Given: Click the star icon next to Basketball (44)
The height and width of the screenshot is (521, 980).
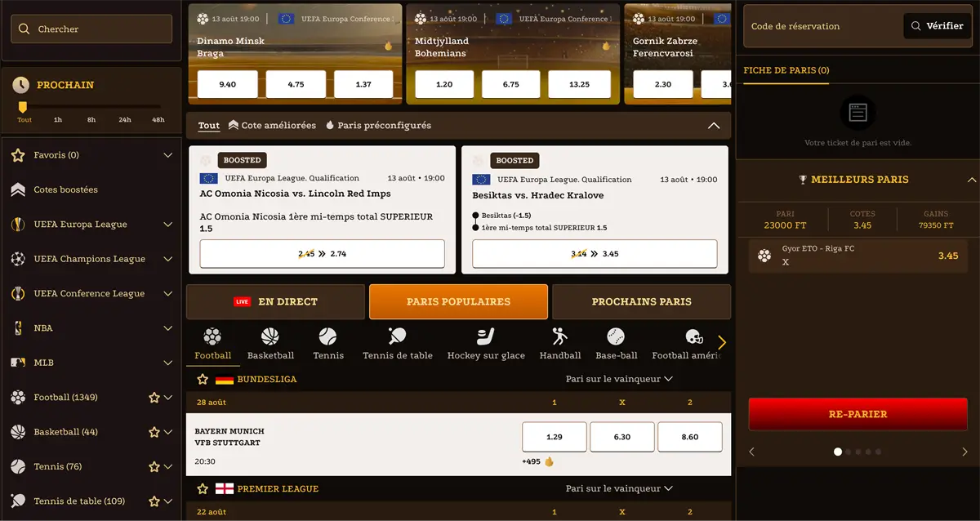Looking at the screenshot, I should [x=154, y=432].
